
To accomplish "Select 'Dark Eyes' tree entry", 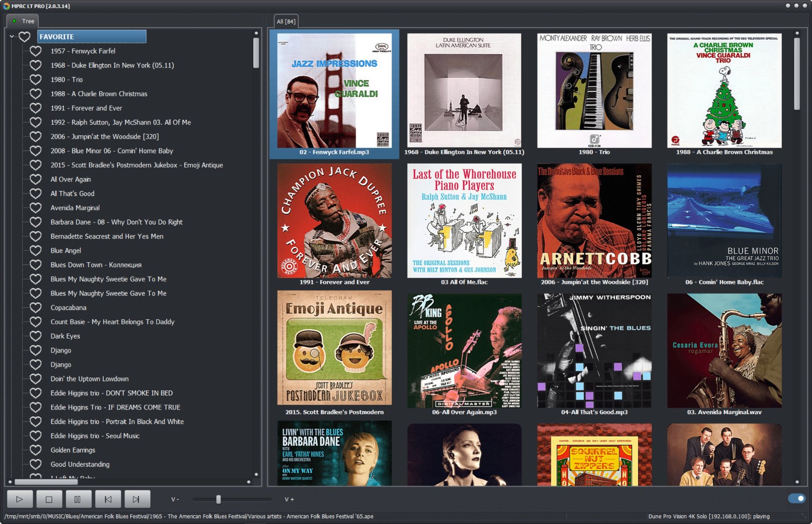I will click(65, 336).
